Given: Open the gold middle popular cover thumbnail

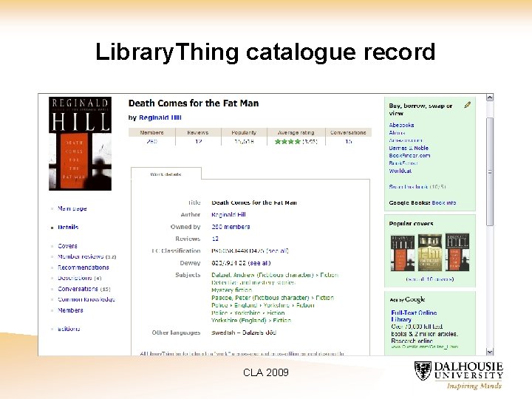Looking at the screenshot, I should click(x=430, y=253).
